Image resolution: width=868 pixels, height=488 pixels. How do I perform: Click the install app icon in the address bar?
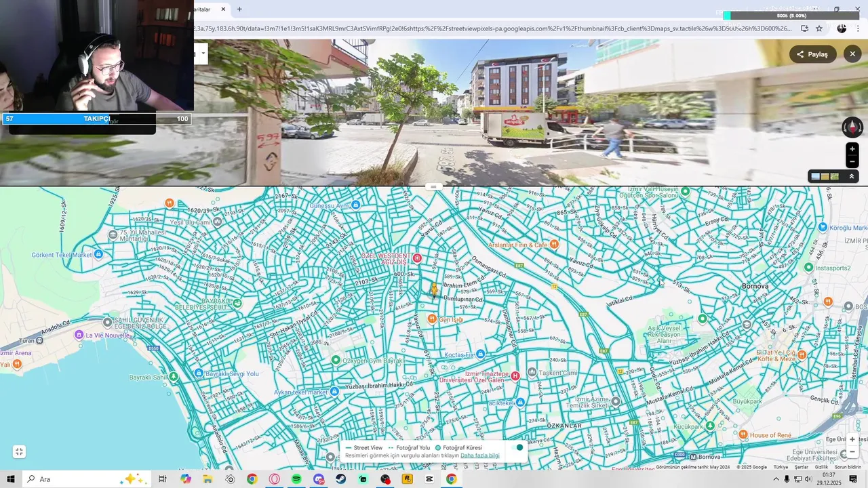coord(804,28)
